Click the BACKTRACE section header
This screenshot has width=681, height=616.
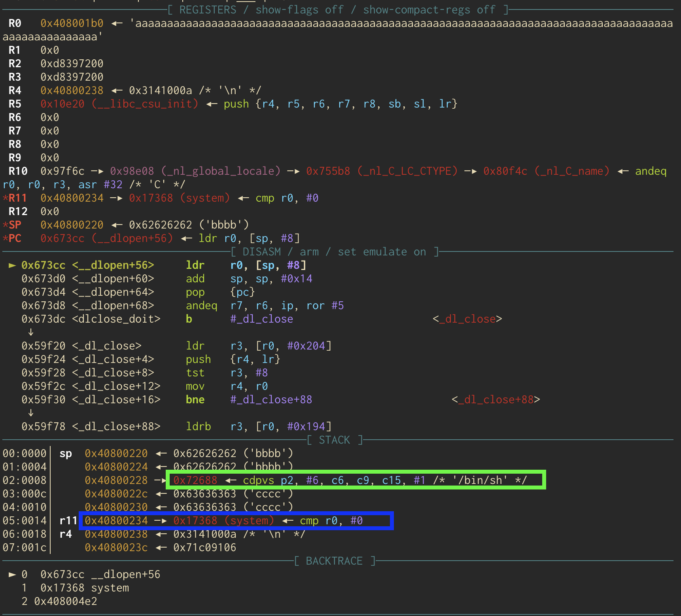click(335, 561)
